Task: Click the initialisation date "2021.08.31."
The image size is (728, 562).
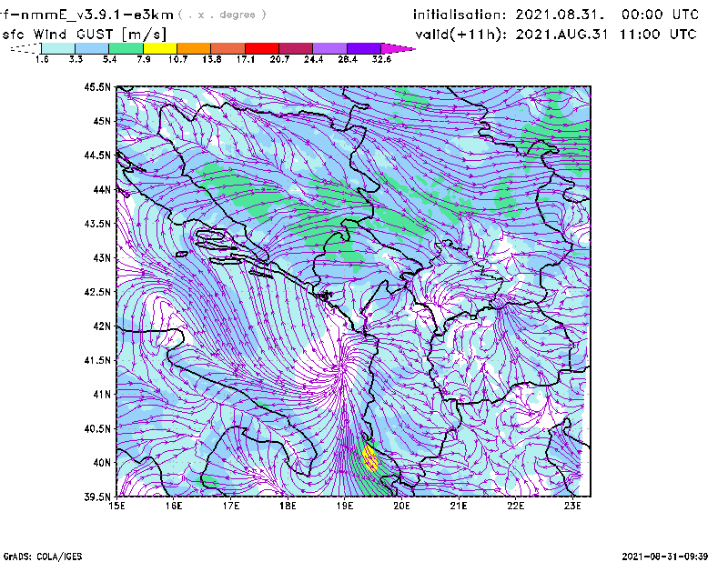Action: (560, 15)
